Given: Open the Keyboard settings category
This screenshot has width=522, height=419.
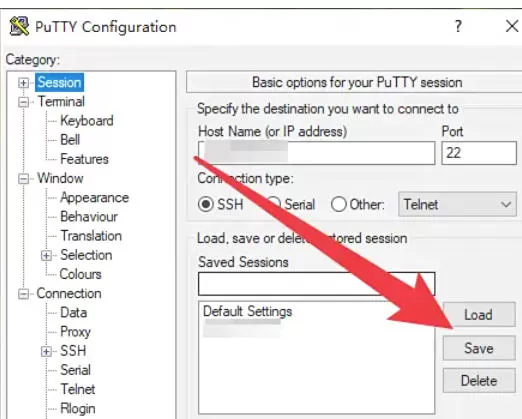Looking at the screenshot, I should [87, 121].
